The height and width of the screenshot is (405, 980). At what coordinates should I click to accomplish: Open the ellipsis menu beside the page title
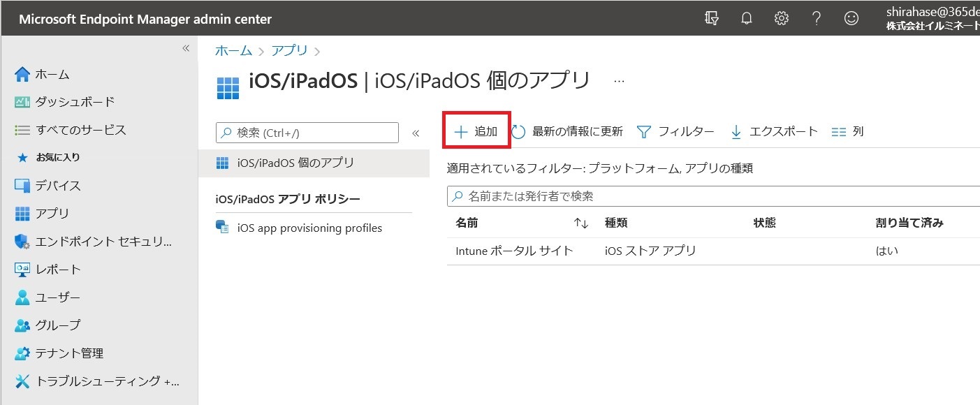[619, 82]
